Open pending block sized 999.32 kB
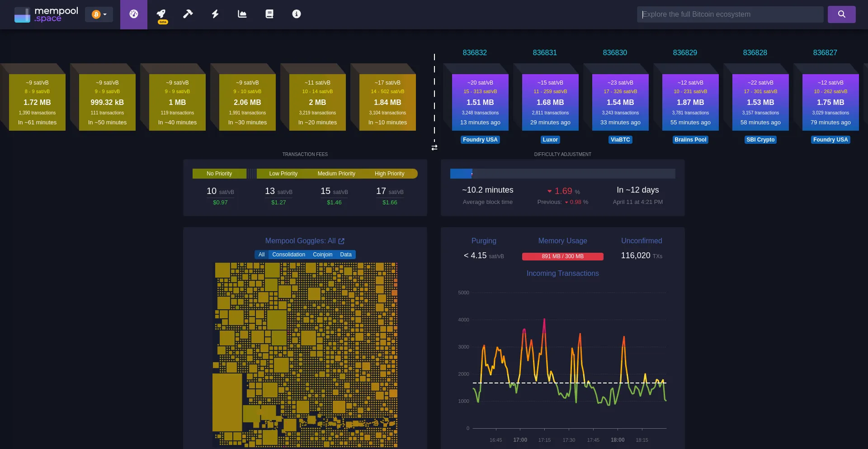868x449 pixels. (x=107, y=102)
